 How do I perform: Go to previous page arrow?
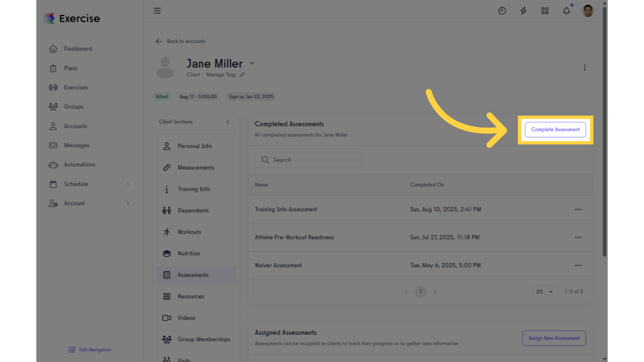[x=406, y=292]
